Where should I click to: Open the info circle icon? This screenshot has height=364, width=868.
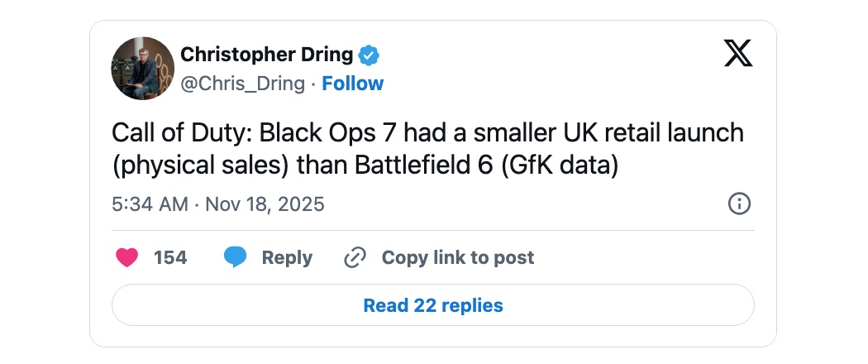pyautogui.click(x=738, y=204)
